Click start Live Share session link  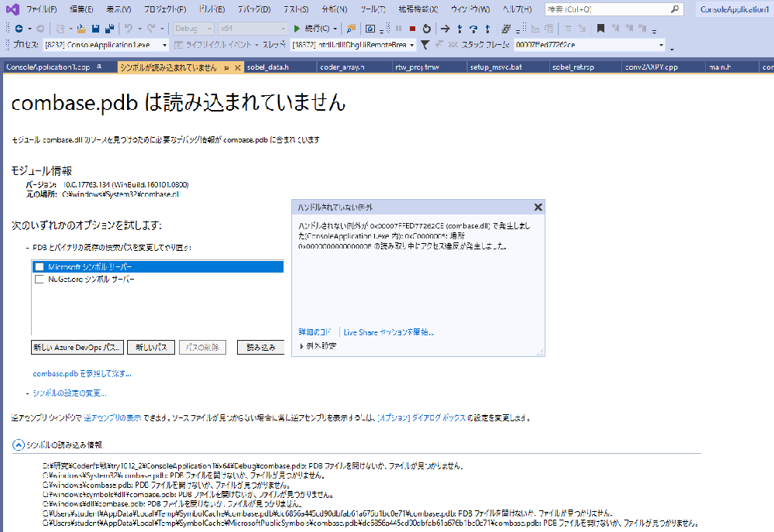(388, 332)
